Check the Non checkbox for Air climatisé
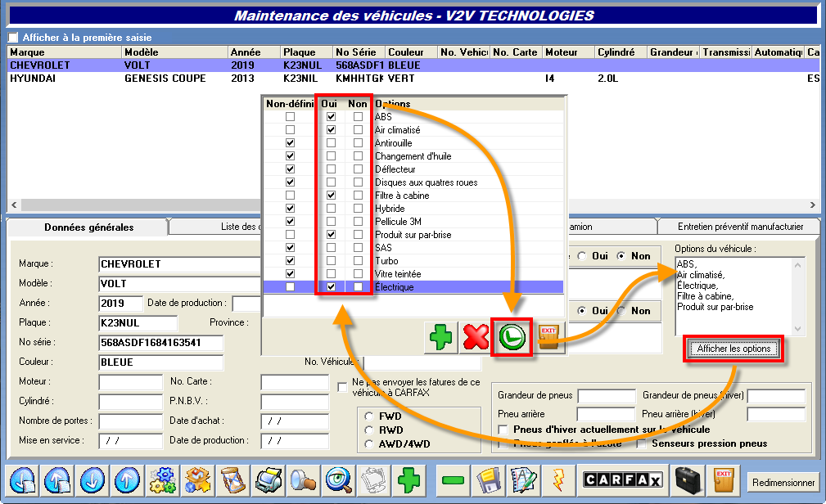The image size is (826, 504). coord(359,129)
